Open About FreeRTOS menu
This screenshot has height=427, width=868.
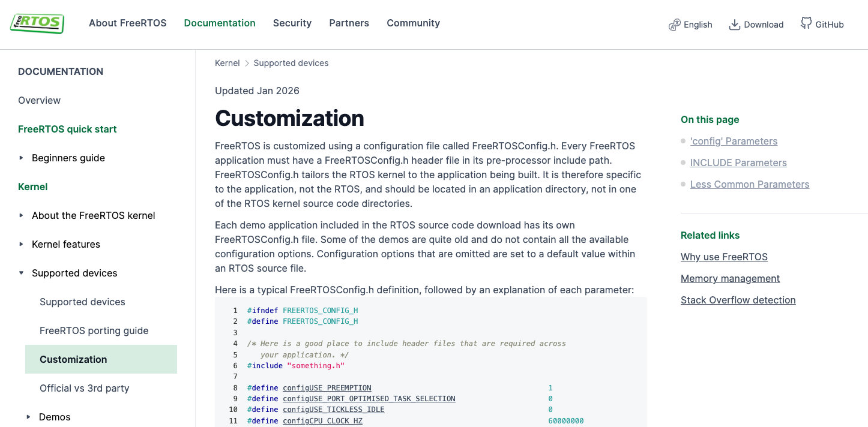tap(128, 23)
